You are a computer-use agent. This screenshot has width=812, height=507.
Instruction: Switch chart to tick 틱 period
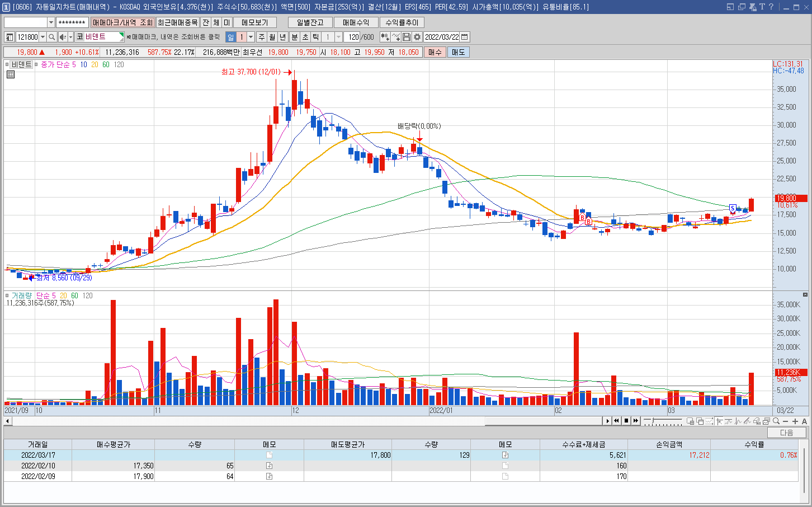316,37
